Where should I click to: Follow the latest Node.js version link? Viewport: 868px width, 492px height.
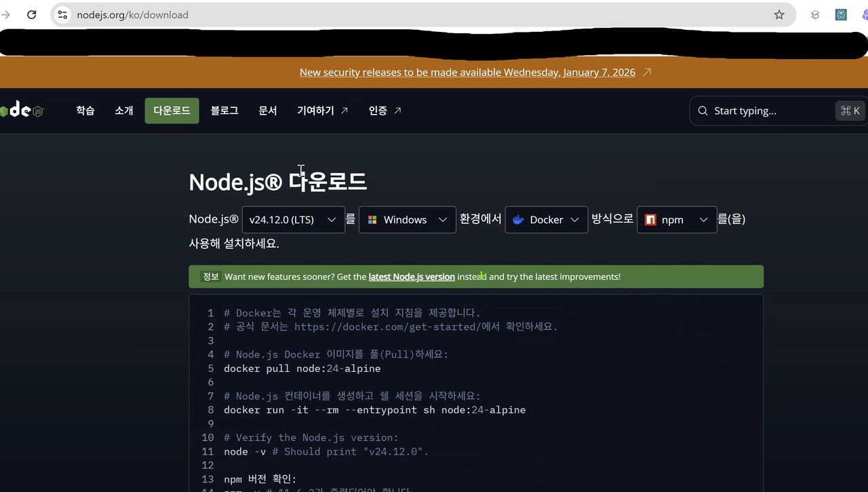[x=412, y=277]
